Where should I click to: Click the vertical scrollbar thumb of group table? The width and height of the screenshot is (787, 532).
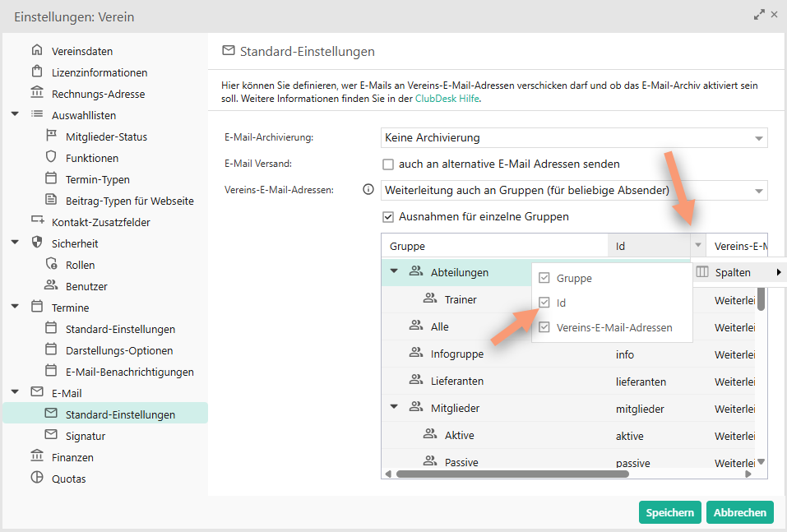[761, 298]
